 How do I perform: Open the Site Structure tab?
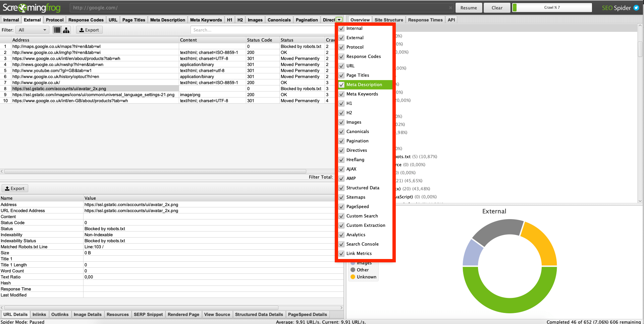coord(389,20)
